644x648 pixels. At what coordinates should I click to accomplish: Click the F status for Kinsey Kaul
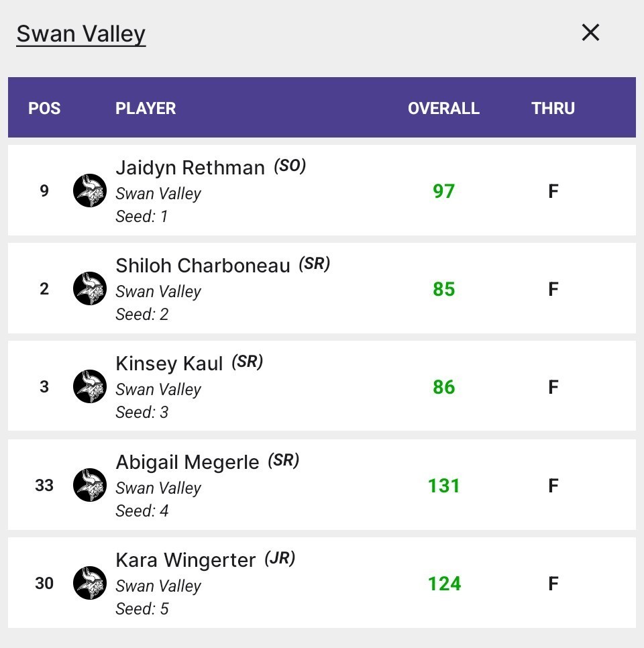click(553, 386)
